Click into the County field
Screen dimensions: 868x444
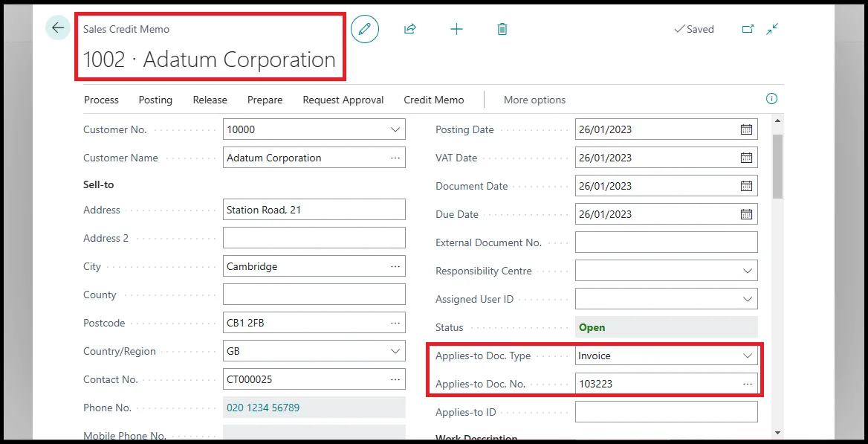[314, 295]
